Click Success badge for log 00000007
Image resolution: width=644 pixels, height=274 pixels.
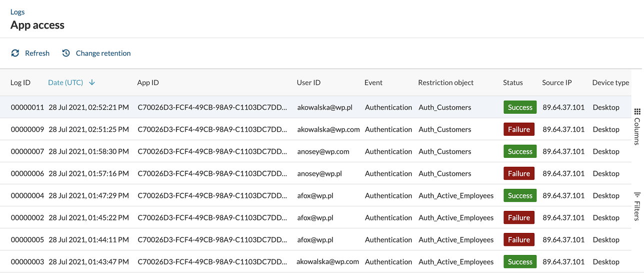point(520,151)
